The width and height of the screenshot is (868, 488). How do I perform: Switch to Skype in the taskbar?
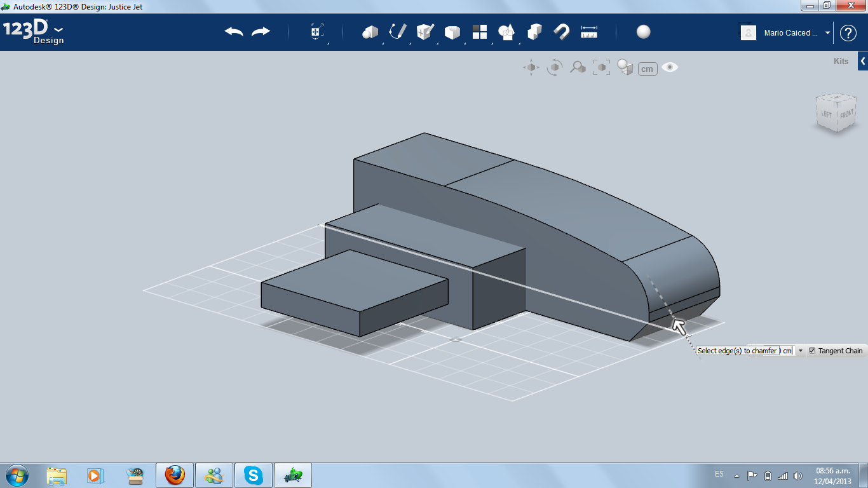[x=254, y=475]
